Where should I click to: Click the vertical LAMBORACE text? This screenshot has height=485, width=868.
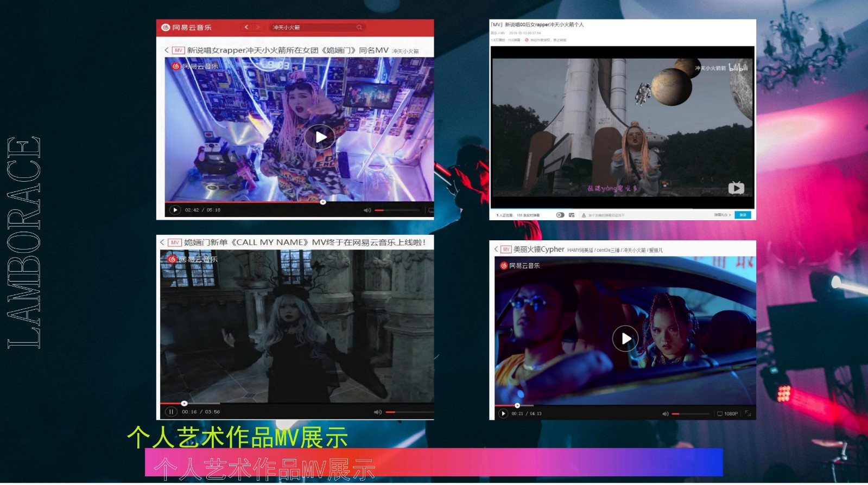pyautogui.click(x=24, y=242)
